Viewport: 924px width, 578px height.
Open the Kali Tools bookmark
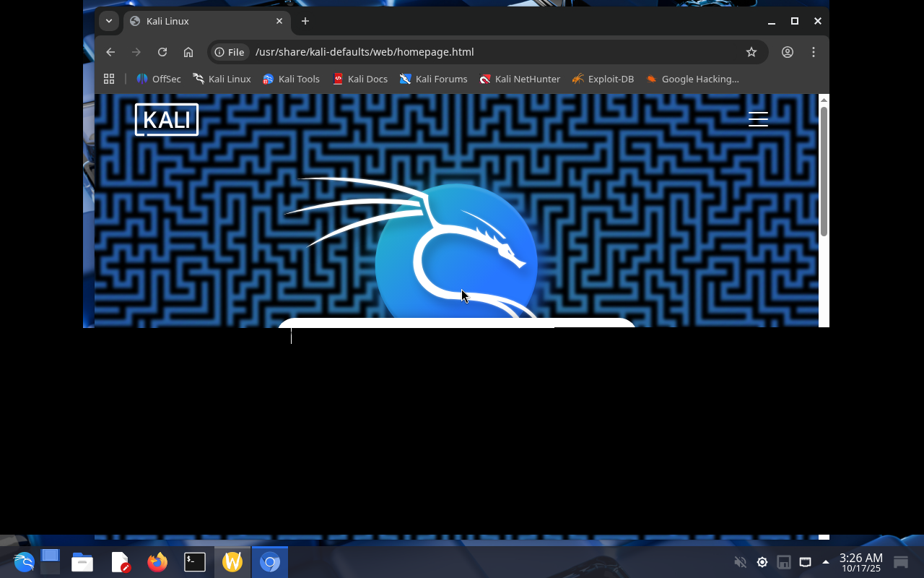coord(291,79)
